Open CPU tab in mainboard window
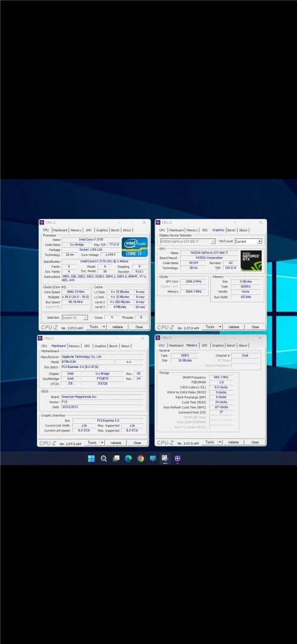 (x=44, y=347)
